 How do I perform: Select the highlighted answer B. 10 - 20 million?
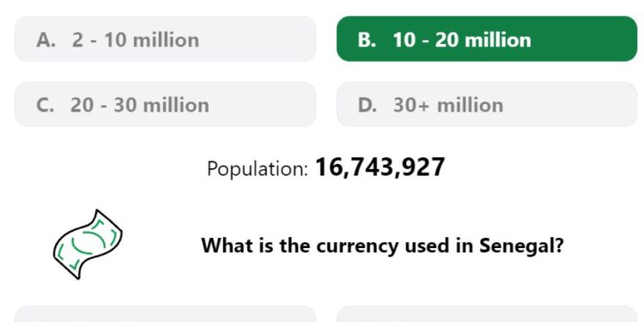pos(487,39)
